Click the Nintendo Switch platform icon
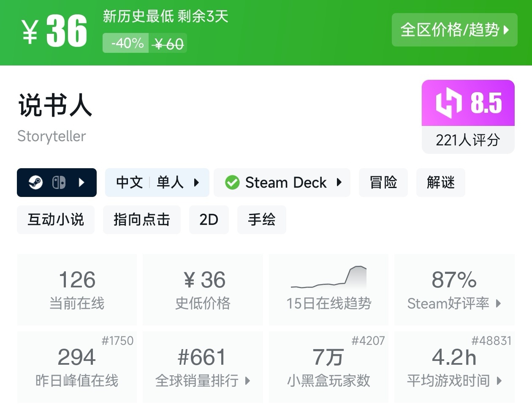The height and width of the screenshot is (407, 532). 59,183
